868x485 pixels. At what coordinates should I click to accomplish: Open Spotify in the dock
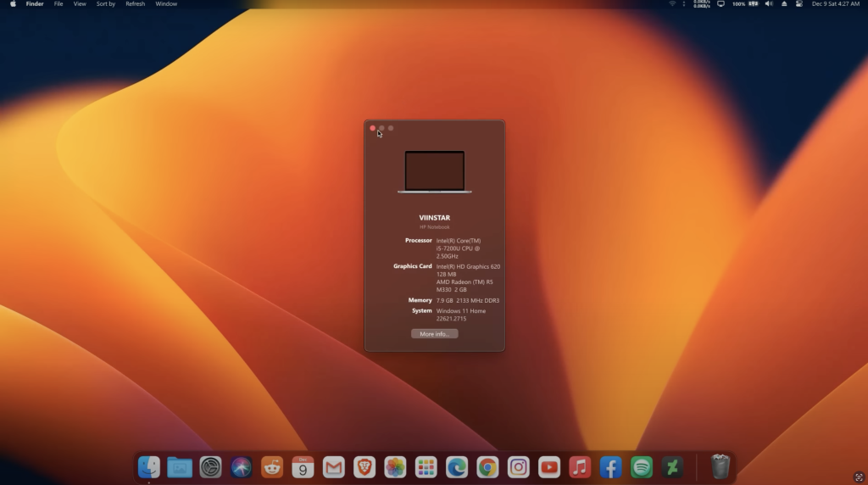point(642,467)
